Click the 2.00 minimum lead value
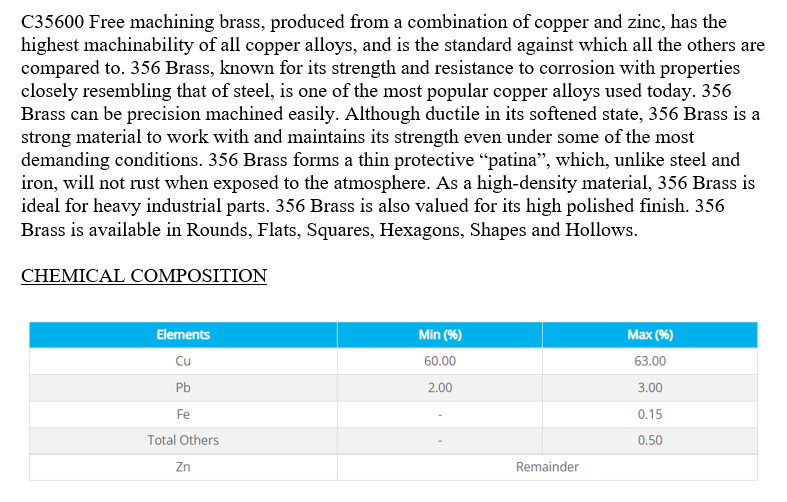The image size is (787, 502). coord(440,388)
